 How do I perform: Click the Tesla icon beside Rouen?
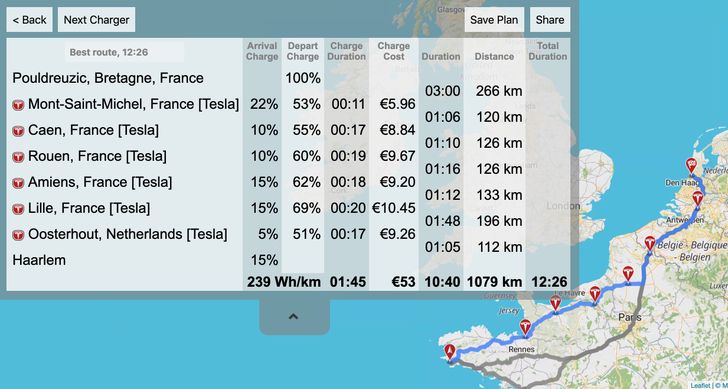click(x=18, y=157)
